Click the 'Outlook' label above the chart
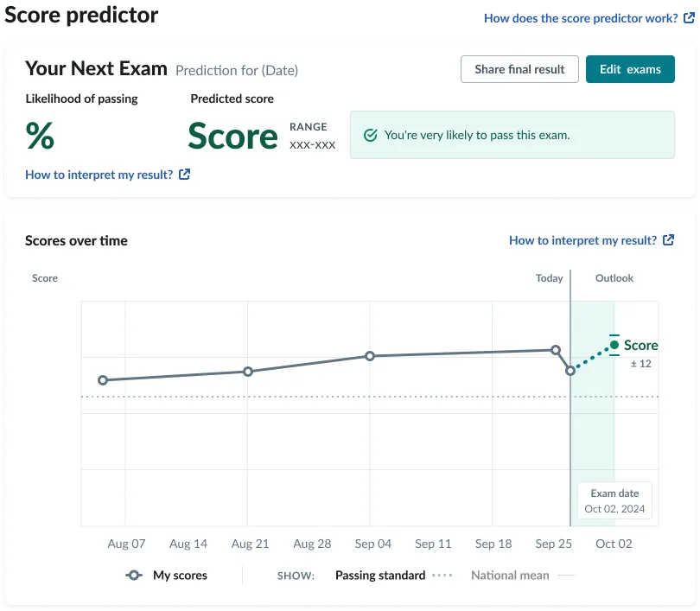Screen dimensions: 700x611 tap(614, 278)
